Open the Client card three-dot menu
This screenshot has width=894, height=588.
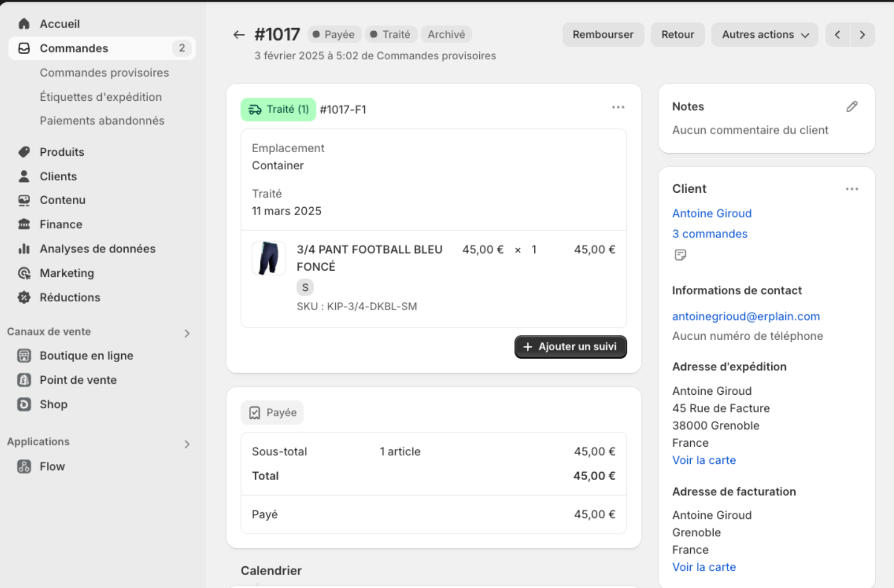(851, 189)
